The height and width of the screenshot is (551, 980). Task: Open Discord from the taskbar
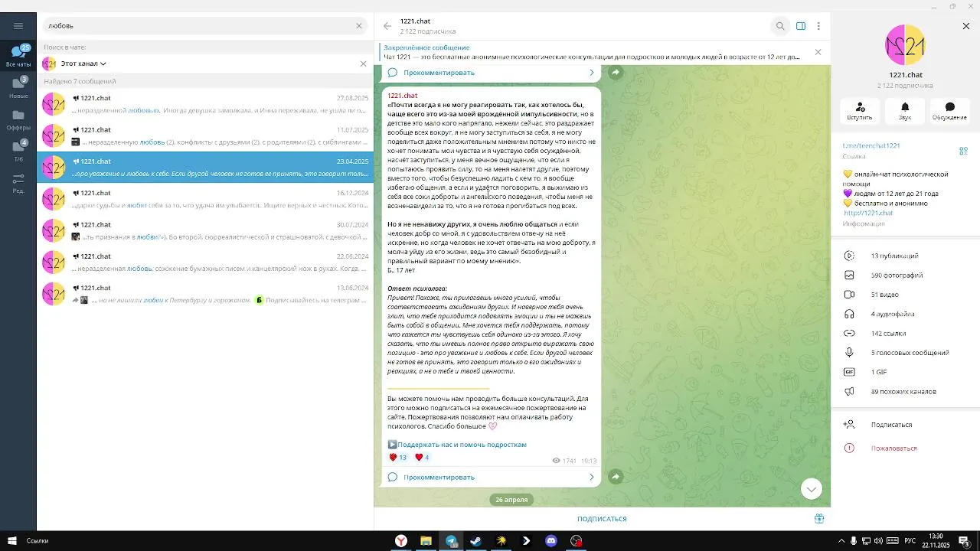point(550,541)
